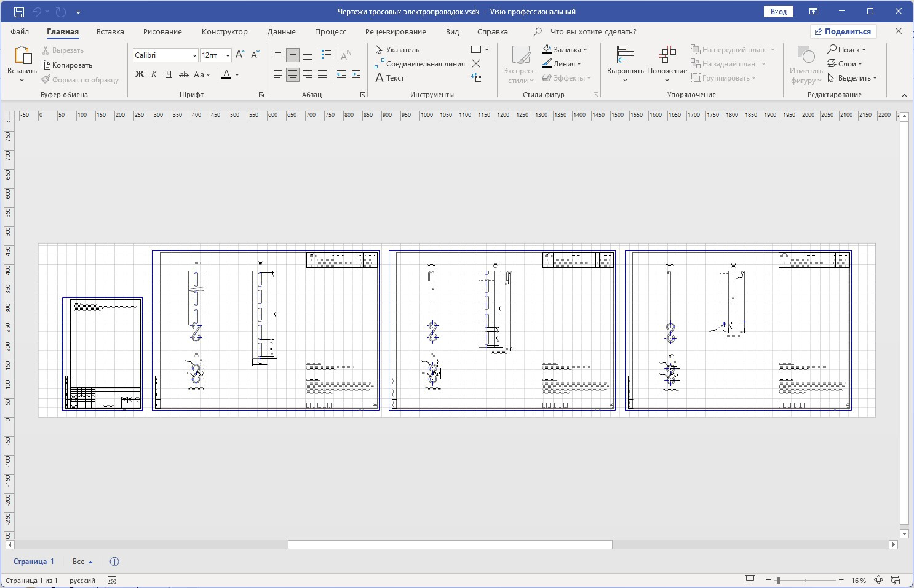Click the add new page plus icon
This screenshot has width=914, height=588.
coord(114,562)
